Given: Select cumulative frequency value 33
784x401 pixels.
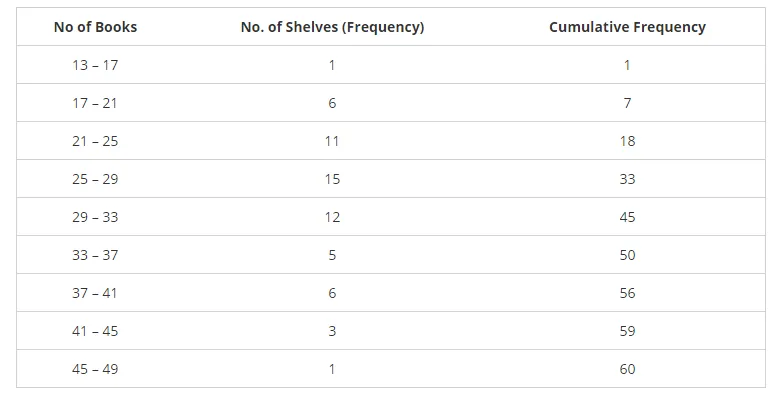Looking at the screenshot, I should (627, 179).
